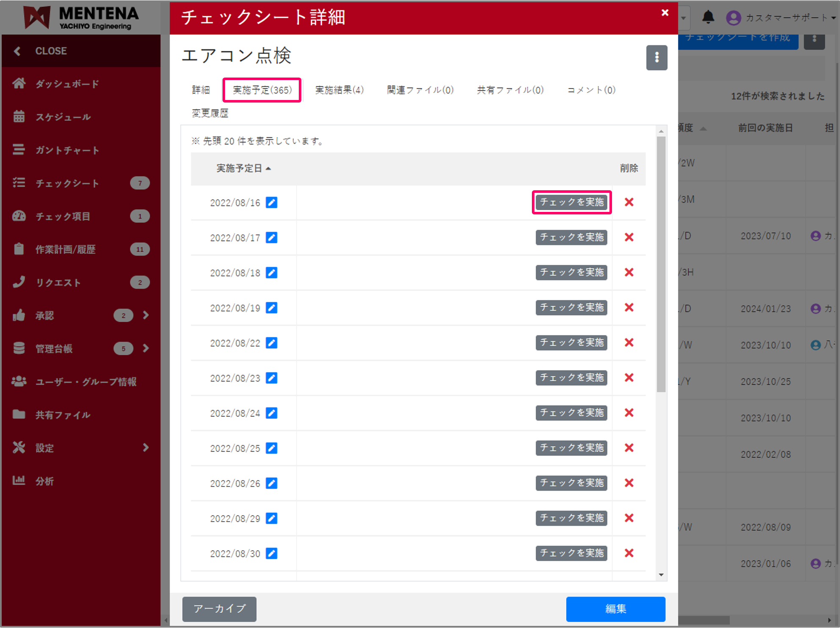Click the アーカイブ button
This screenshot has width=840, height=628.
pos(219,609)
